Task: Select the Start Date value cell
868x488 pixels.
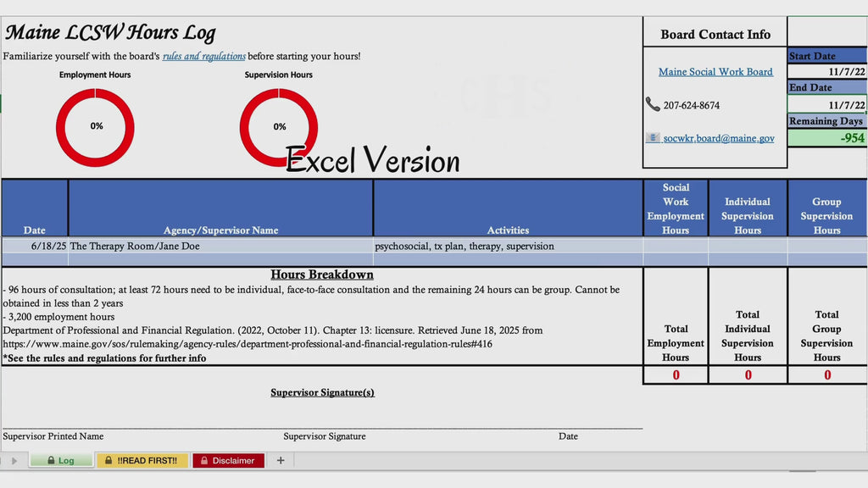Action: tap(827, 71)
